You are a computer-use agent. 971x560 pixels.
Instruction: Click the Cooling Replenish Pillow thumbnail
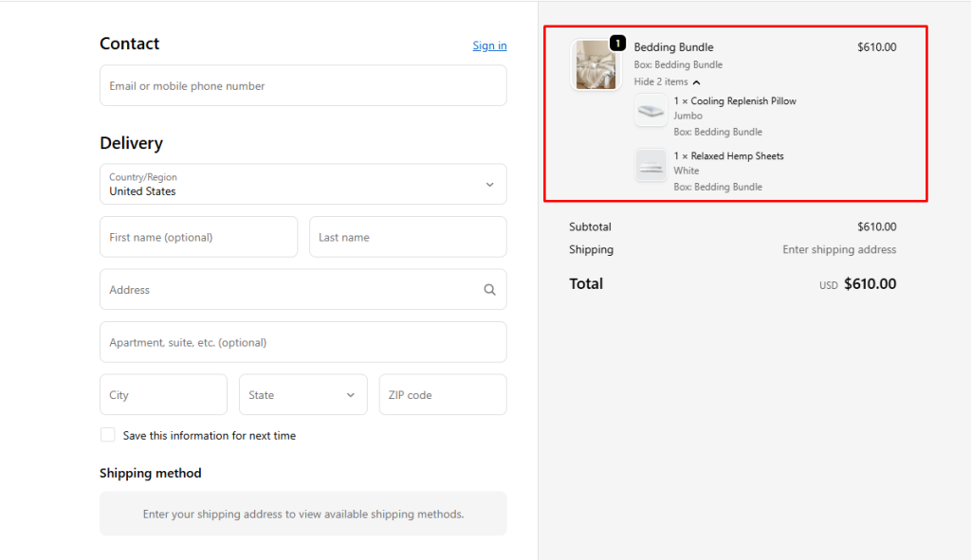pyautogui.click(x=650, y=111)
